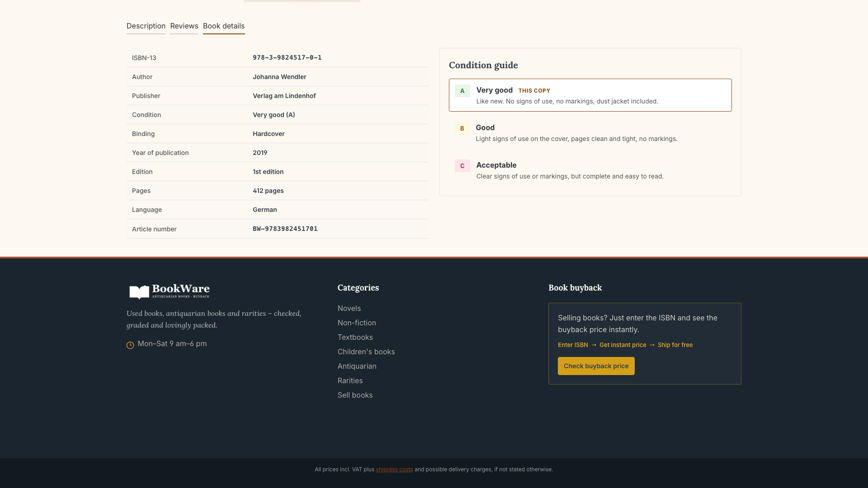Click the Sell books footer link
The height and width of the screenshot is (488, 868).
tap(355, 395)
